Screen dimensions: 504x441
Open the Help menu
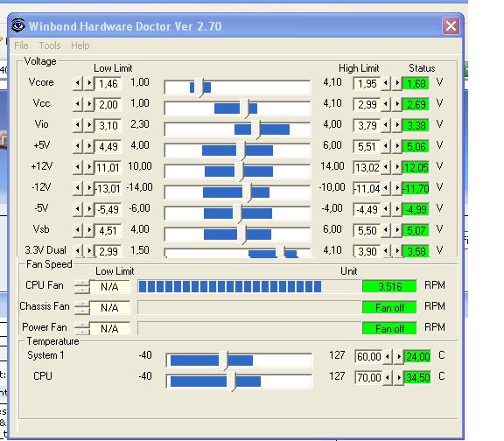[x=80, y=45]
